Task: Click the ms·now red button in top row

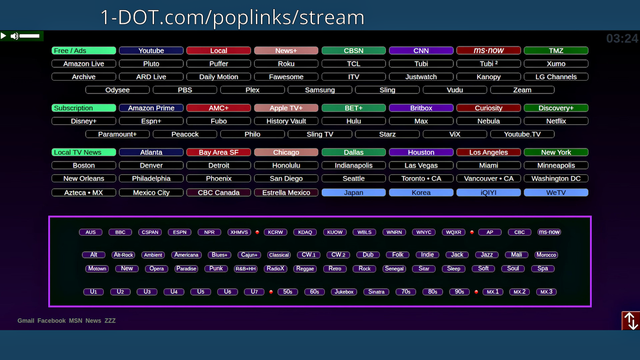Action: [x=489, y=51]
